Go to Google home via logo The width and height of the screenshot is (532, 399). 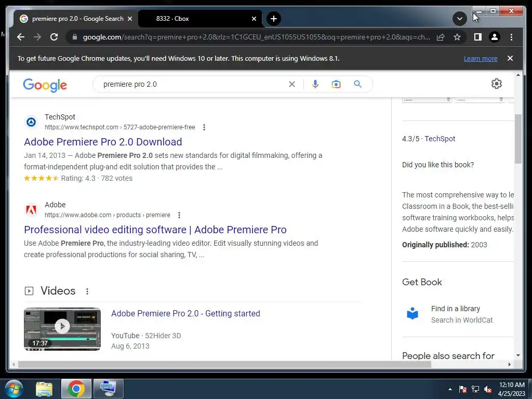coord(45,85)
